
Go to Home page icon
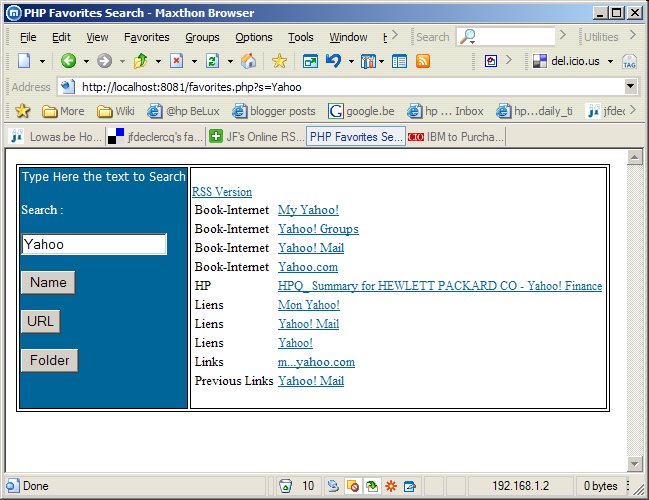pyautogui.click(x=248, y=61)
